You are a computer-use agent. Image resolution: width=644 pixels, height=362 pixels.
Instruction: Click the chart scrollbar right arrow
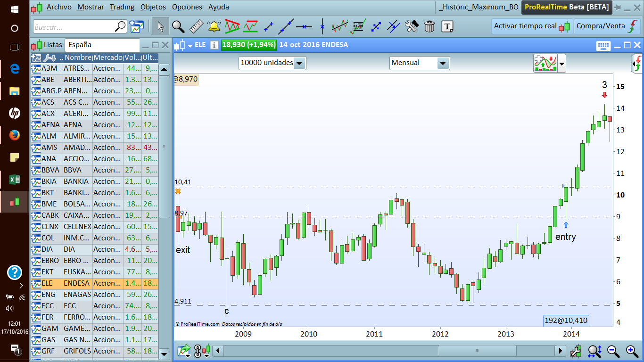pyautogui.click(x=561, y=351)
